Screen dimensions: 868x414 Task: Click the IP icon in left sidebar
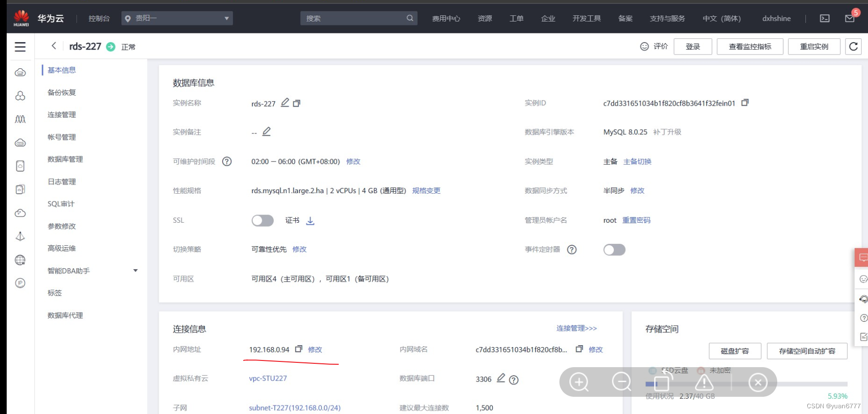pyautogui.click(x=20, y=283)
